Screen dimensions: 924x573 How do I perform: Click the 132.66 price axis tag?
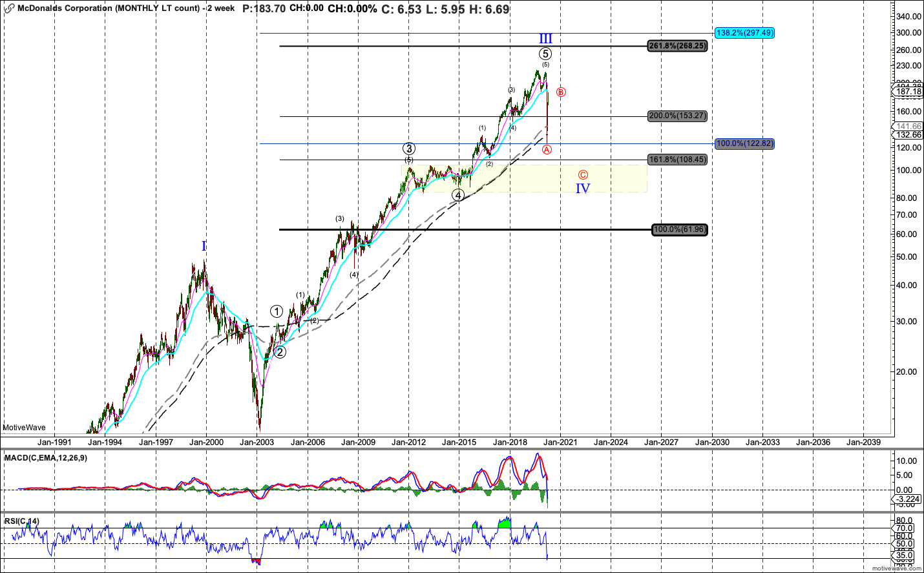(908, 135)
